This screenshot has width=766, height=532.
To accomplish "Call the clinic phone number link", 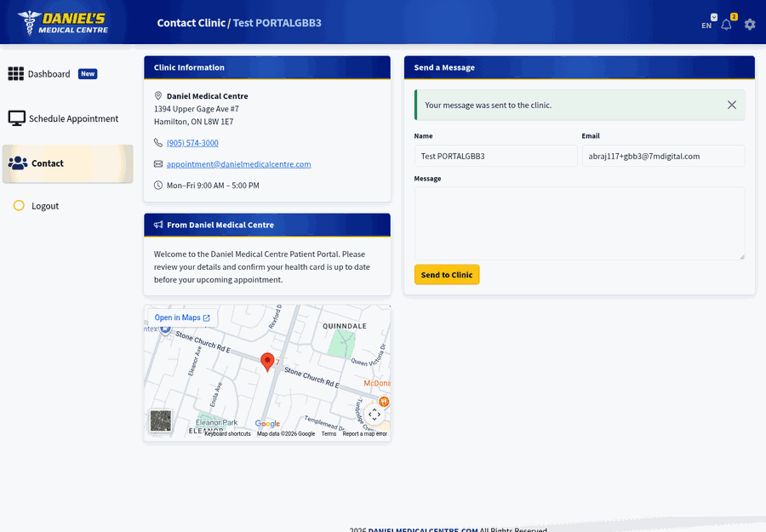I will (x=192, y=143).
